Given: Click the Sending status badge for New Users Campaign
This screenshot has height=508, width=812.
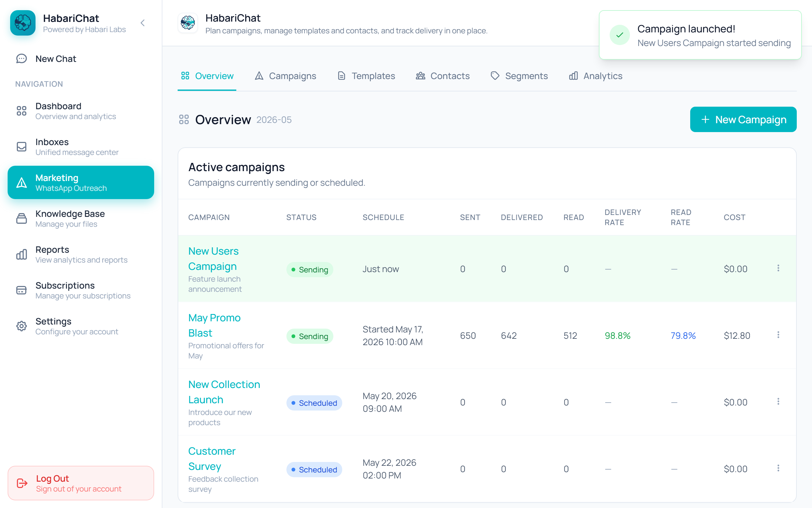Looking at the screenshot, I should tap(310, 270).
